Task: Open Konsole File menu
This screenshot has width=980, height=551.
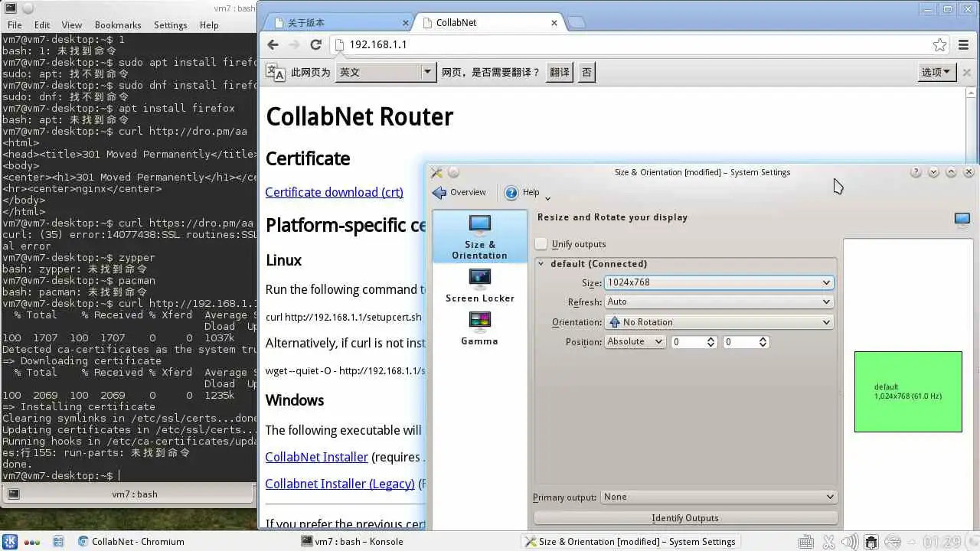Action: pyautogui.click(x=15, y=25)
